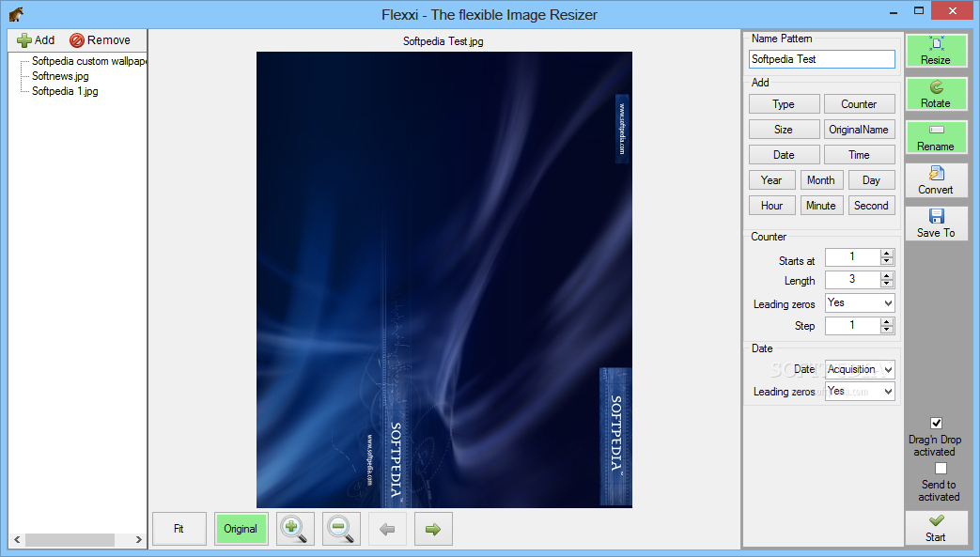Image resolution: width=980 pixels, height=557 pixels.
Task: Maximize the Flexxi window
Action: click(919, 10)
